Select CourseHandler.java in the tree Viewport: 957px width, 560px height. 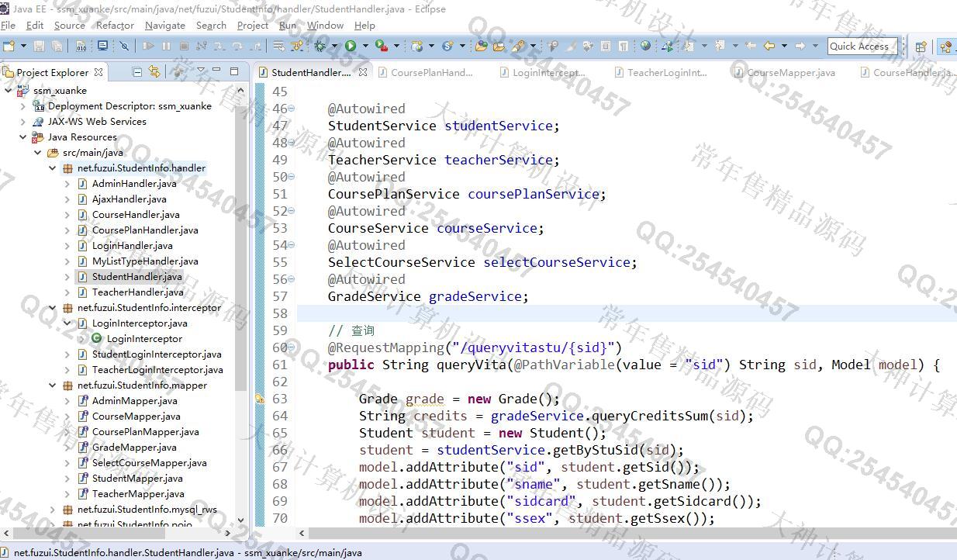[136, 215]
